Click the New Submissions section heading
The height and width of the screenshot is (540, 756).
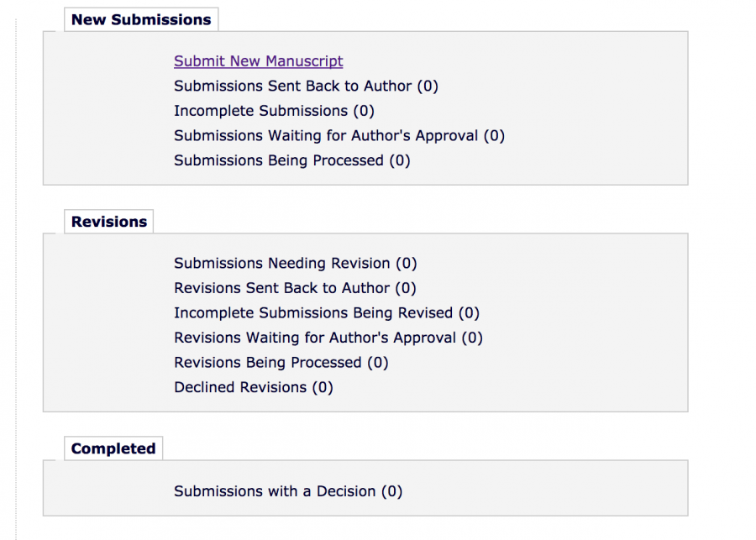pyautogui.click(x=141, y=19)
